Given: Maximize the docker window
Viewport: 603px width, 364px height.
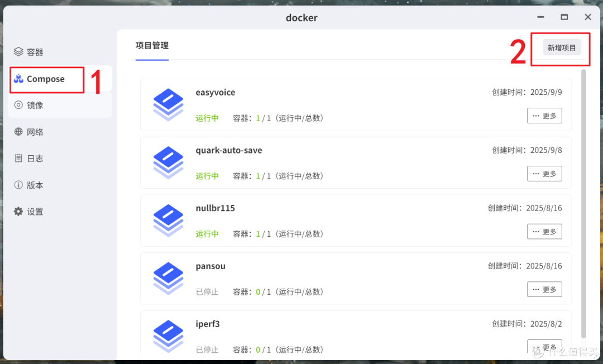Looking at the screenshot, I should point(564,17).
